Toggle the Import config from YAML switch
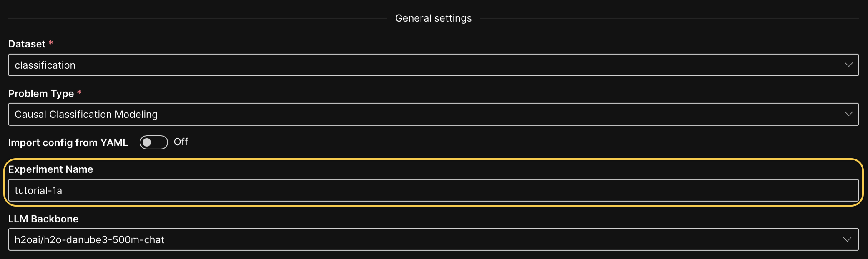This screenshot has width=868, height=259. pos(154,142)
